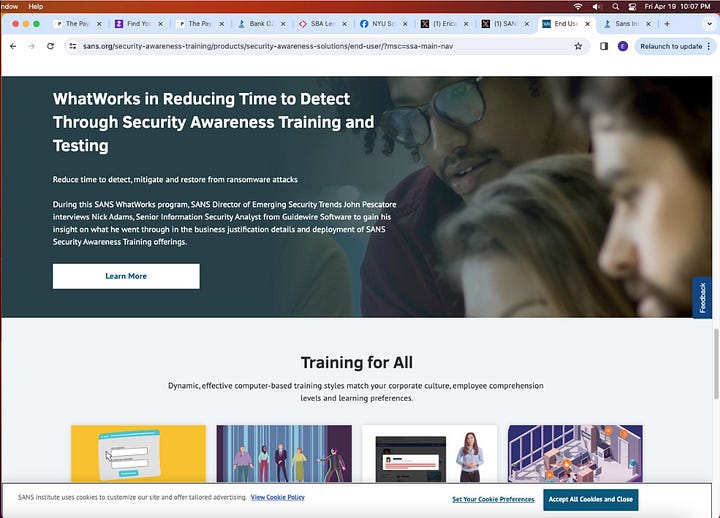Close the NYU tab
Viewport: 720px width, 518px height.
[405, 24]
